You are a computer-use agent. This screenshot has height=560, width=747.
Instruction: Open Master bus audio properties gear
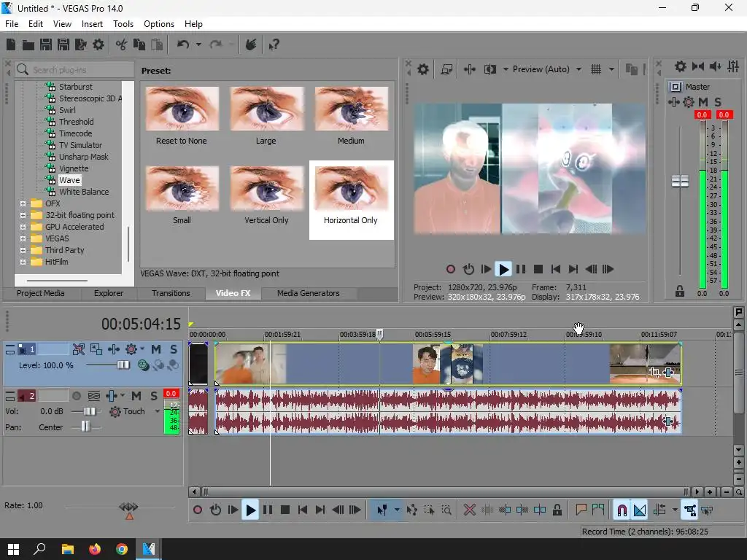681,66
